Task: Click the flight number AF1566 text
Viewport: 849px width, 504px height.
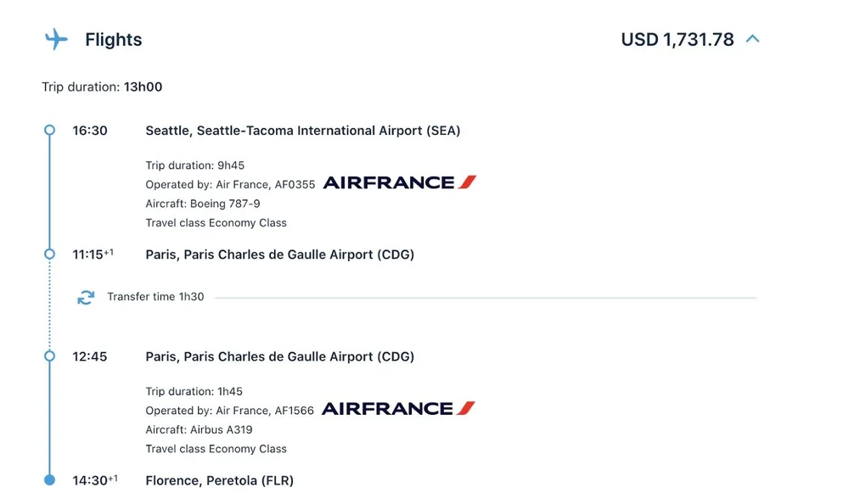Action: [x=294, y=411]
